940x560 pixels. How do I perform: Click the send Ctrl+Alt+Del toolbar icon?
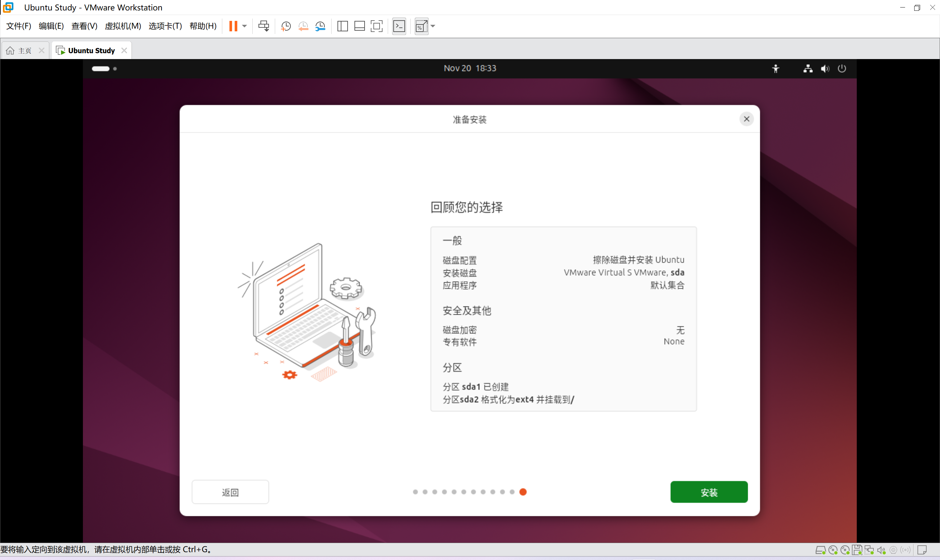coord(263,26)
